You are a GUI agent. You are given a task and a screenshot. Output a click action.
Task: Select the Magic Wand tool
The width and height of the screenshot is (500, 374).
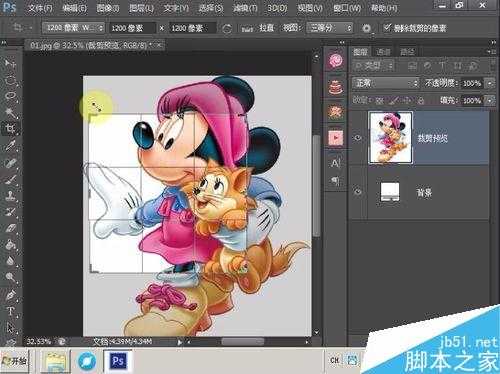point(11,112)
